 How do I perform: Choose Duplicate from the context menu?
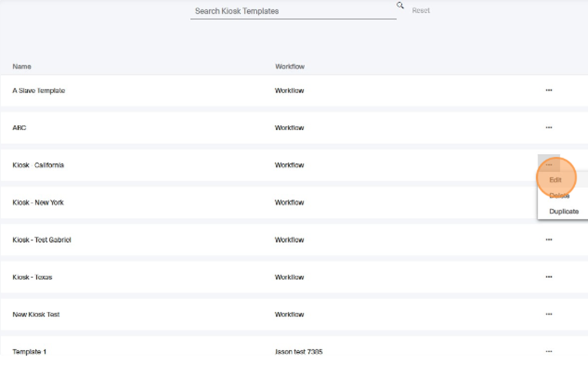tap(563, 211)
